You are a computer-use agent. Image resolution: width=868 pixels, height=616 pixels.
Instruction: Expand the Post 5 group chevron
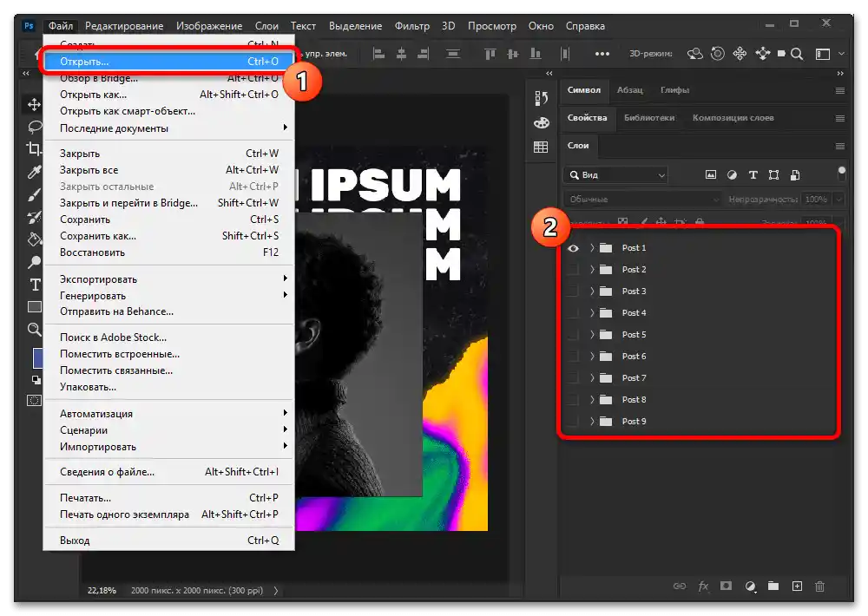click(x=592, y=334)
